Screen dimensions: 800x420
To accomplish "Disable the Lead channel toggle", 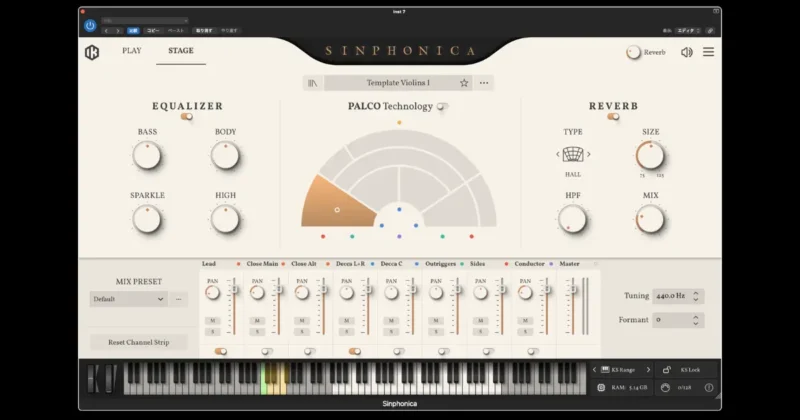I will point(220,351).
